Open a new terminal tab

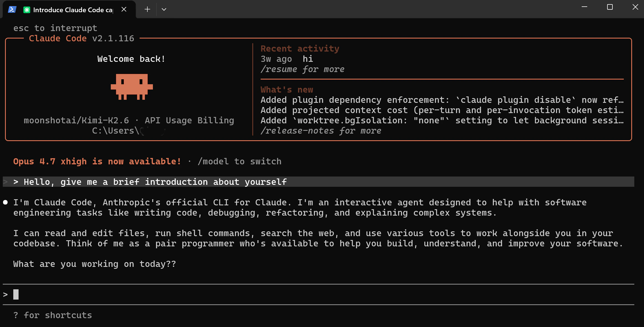pos(147,9)
